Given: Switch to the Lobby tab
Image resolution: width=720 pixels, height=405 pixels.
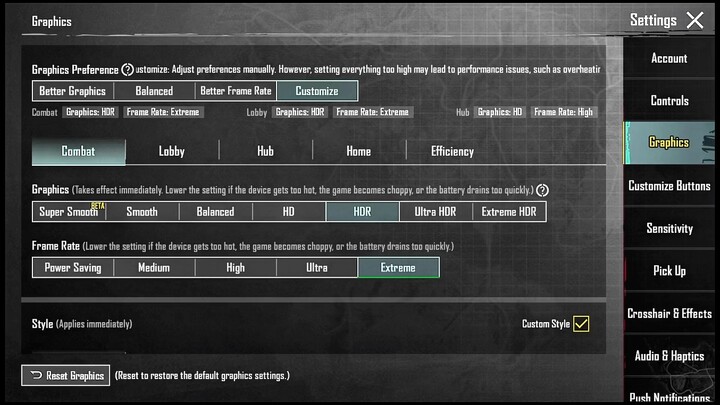Looking at the screenshot, I should [x=172, y=152].
